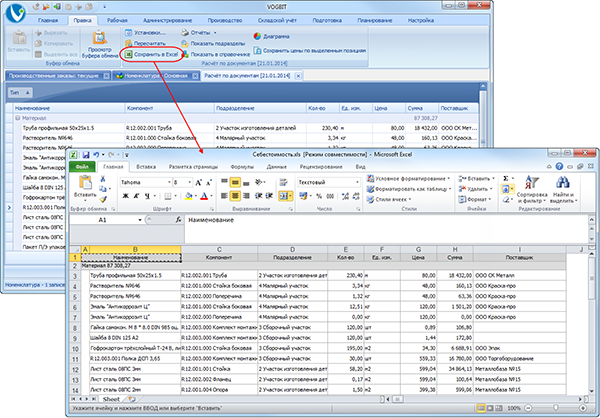The height and width of the screenshot is (418, 600).
Task: Toggle top vertical alignment
Action: coord(224,182)
